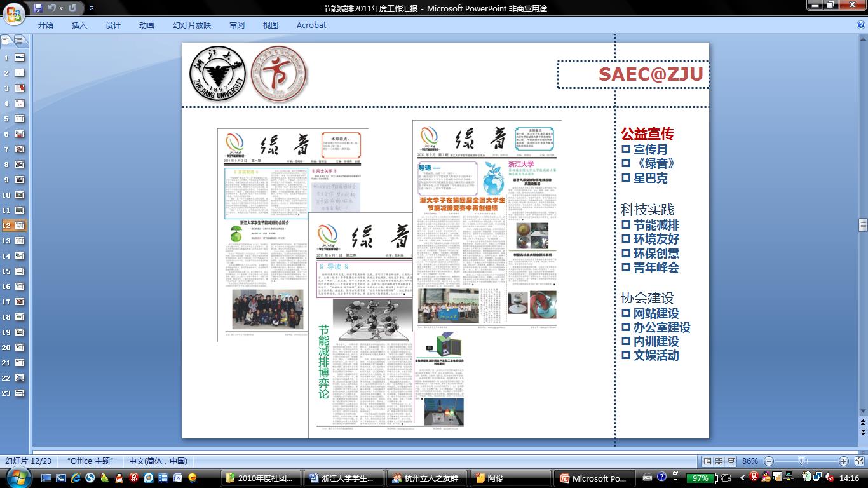Show the Slides thumbnail pane tab
This screenshot has height=488, width=868.
pos(6,41)
